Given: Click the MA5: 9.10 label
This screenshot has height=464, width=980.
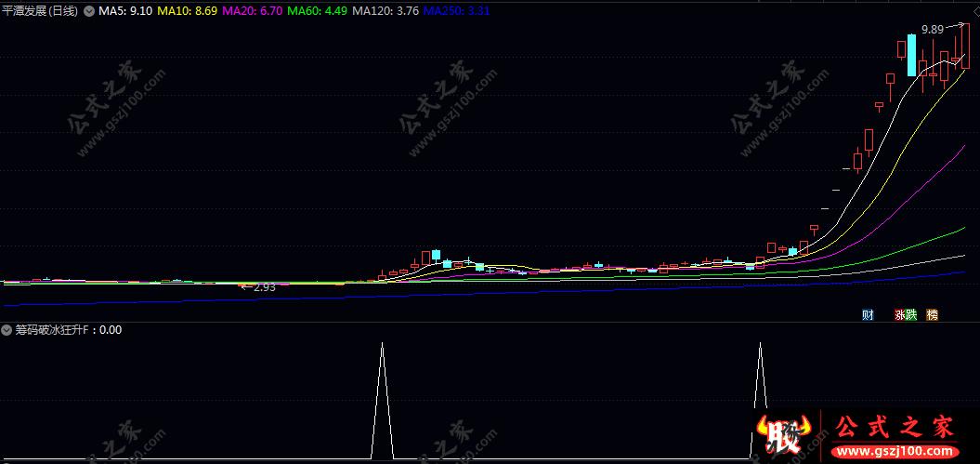Looking at the screenshot, I should coord(124,10).
